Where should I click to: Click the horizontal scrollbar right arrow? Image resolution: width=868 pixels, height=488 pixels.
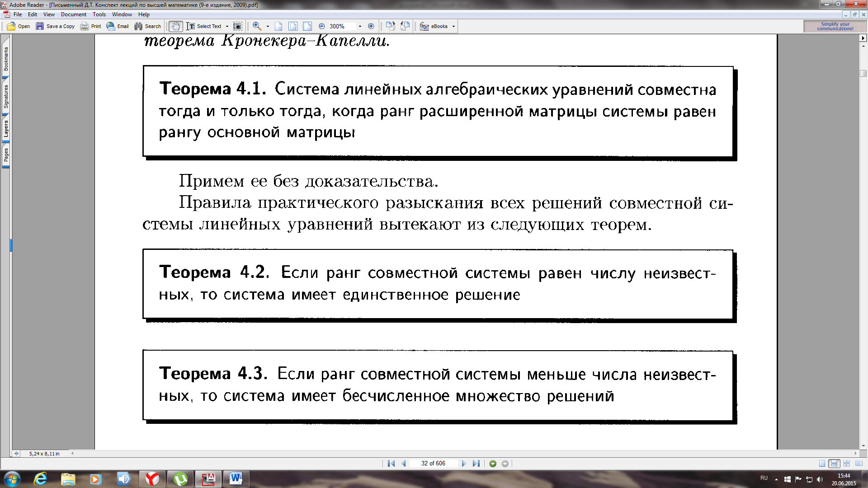(x=855, y=453)
